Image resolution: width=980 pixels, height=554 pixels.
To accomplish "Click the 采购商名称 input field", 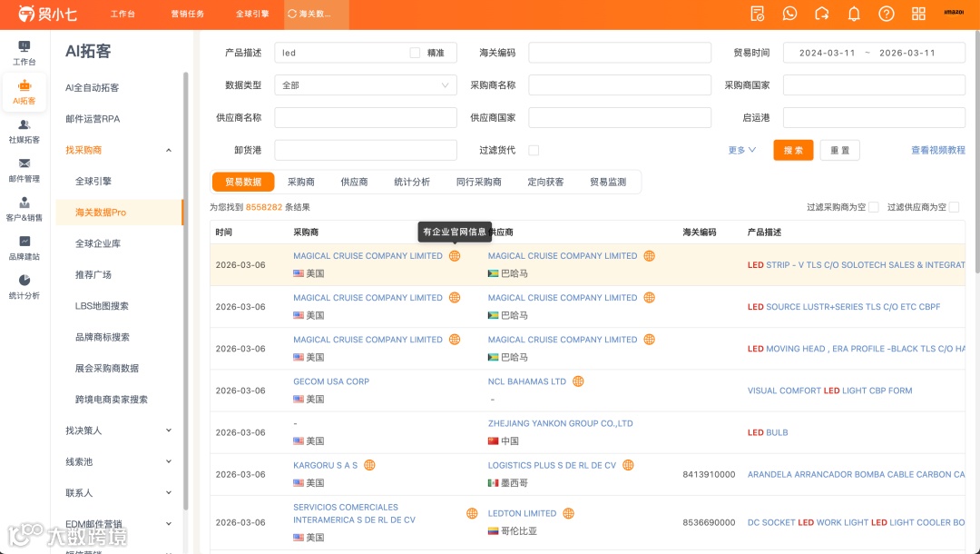I will pyautogui.click(x=620, y=85).
